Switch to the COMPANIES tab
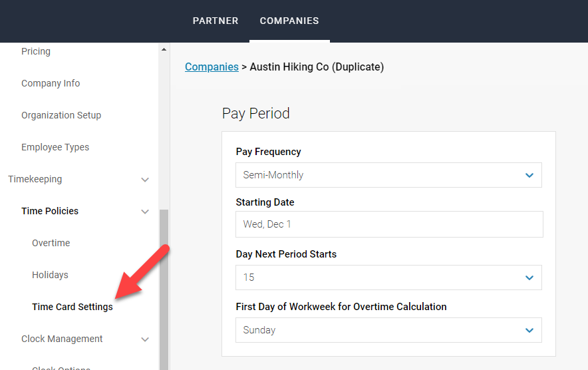588x370 pixels. click(289, 21)
